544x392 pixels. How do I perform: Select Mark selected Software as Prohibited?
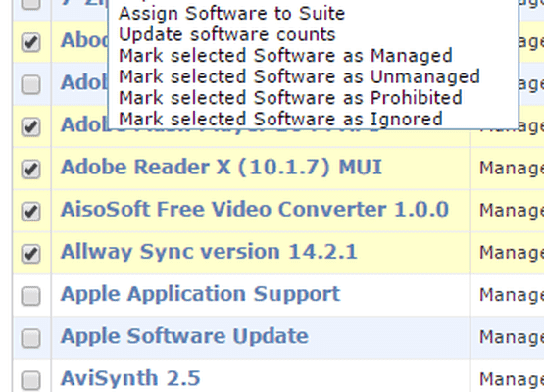point(290,98)
